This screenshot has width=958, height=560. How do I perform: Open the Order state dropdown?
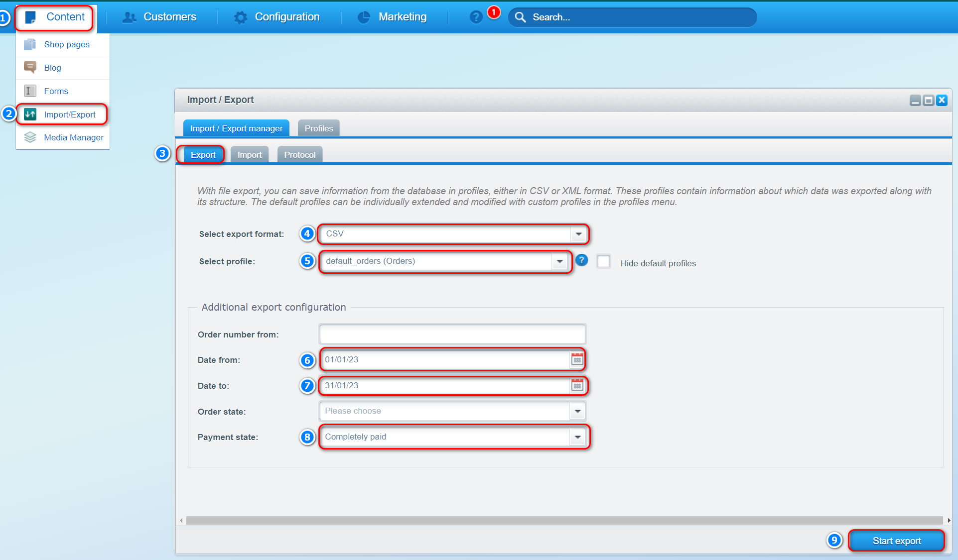coord(577,411)
